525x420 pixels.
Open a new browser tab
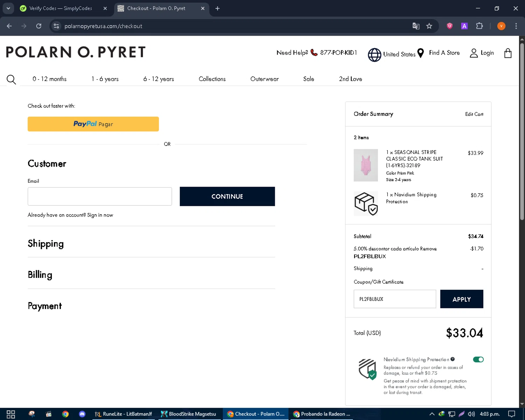click(217, 8)
